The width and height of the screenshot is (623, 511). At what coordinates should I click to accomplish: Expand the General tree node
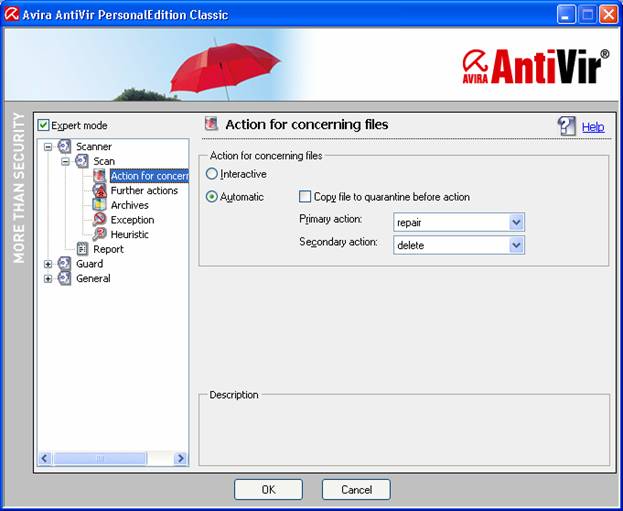click(47, 279)
